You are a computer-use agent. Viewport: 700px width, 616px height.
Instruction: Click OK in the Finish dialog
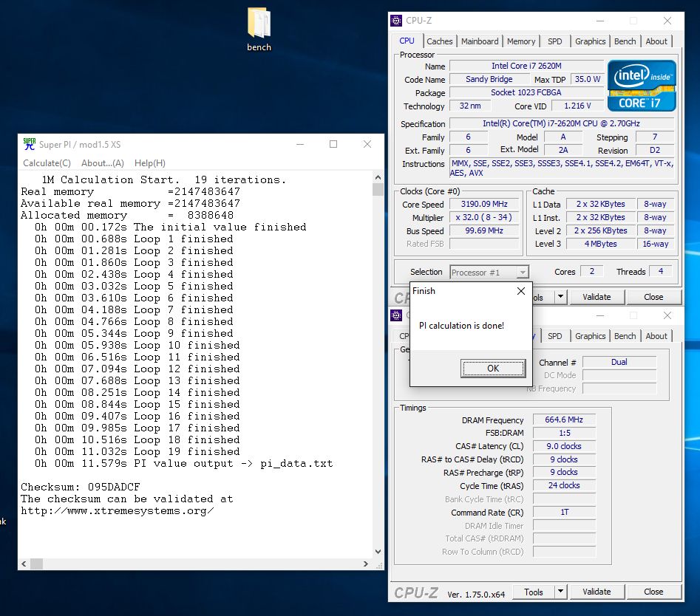(x=493, y=369)
